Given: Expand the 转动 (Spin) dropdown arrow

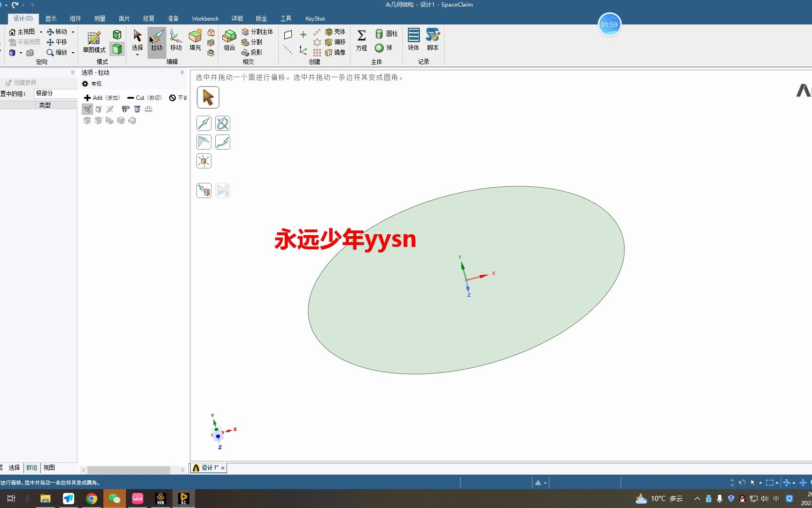Looking at the screenshot, I should click(73, 32).
